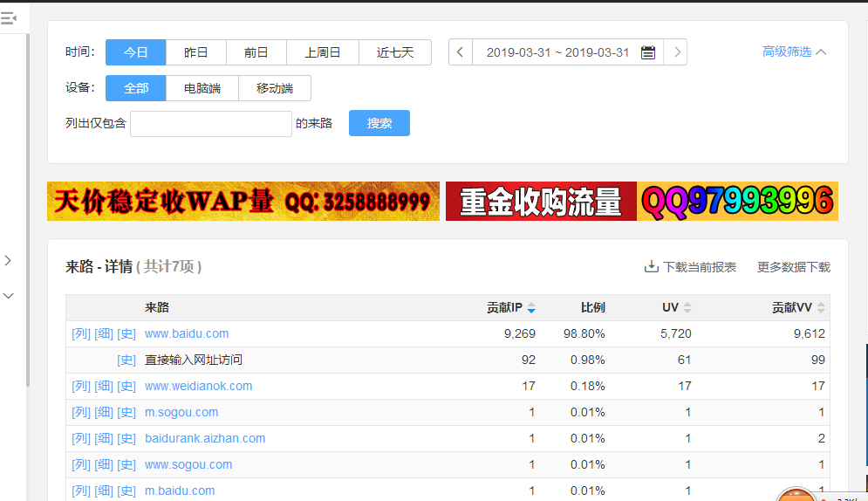Screen dimensions: 868x501
Task: Select 近七天 time filter
Action: [x=395, y=52]
